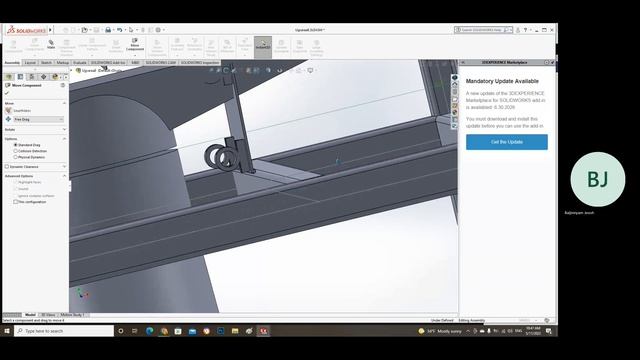Select the Collision Detection radio button
This screenshot has height=360, width=640.
(16, 151)
